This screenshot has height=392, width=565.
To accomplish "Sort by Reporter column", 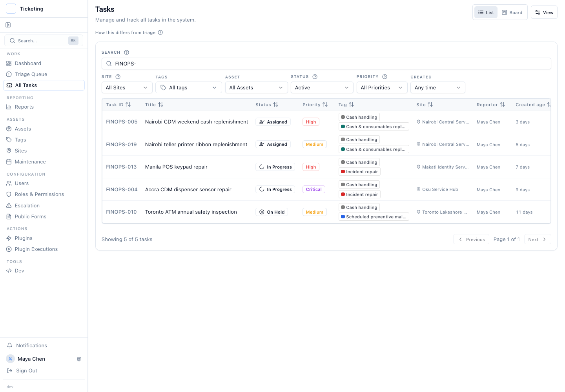I will (491, 105).
